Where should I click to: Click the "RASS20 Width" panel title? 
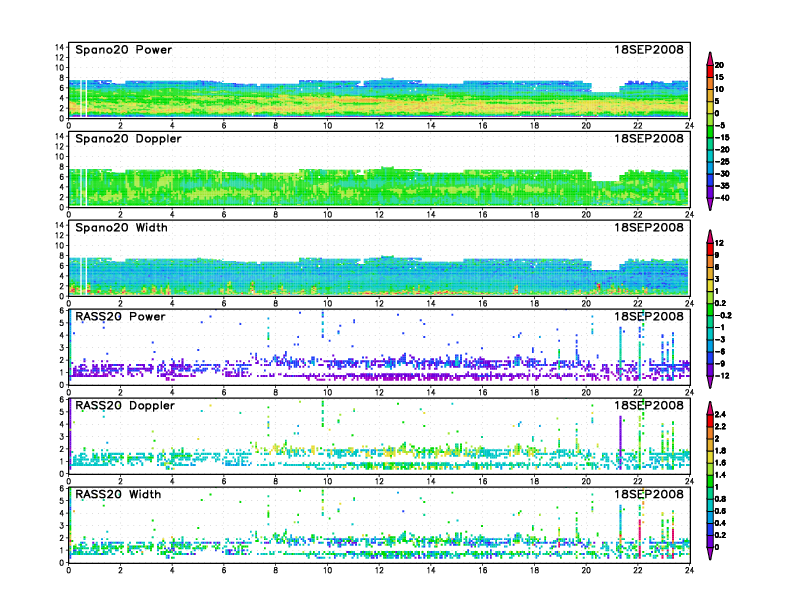point(118,494)
